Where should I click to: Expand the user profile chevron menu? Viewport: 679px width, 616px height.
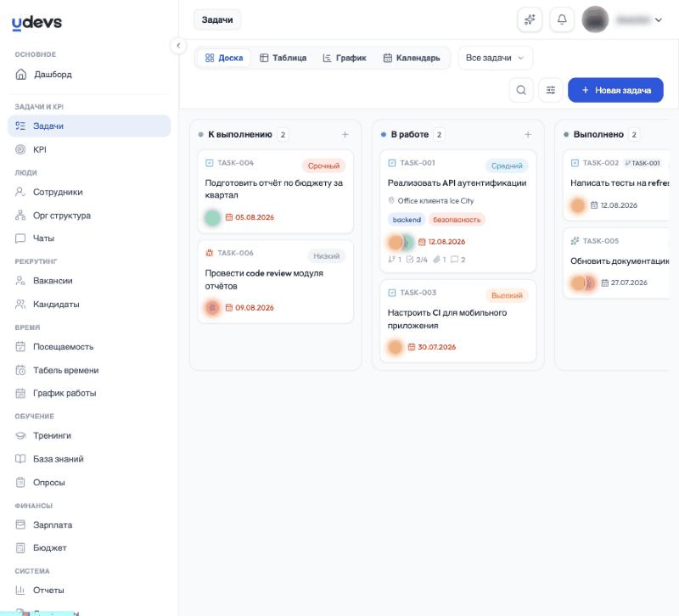[x=659, y=20]
